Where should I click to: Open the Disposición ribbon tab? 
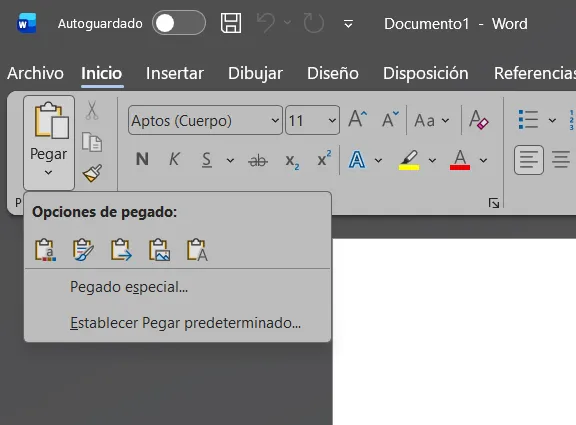[x=426, y=73]
